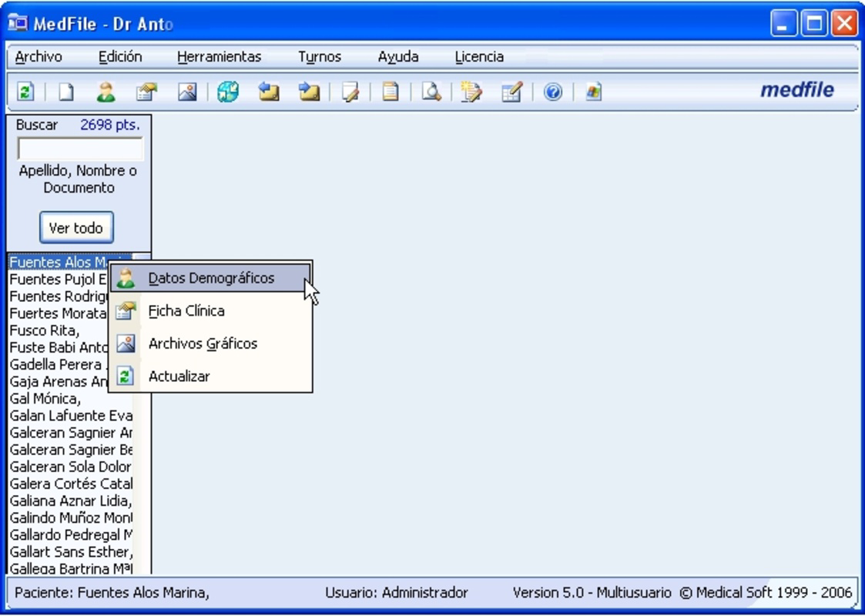The height and width of the screenshot is (616, 865).
Task: Click the magnifying glass document toolbar icon
Action: pyautogui.click(x=431, y=92)
